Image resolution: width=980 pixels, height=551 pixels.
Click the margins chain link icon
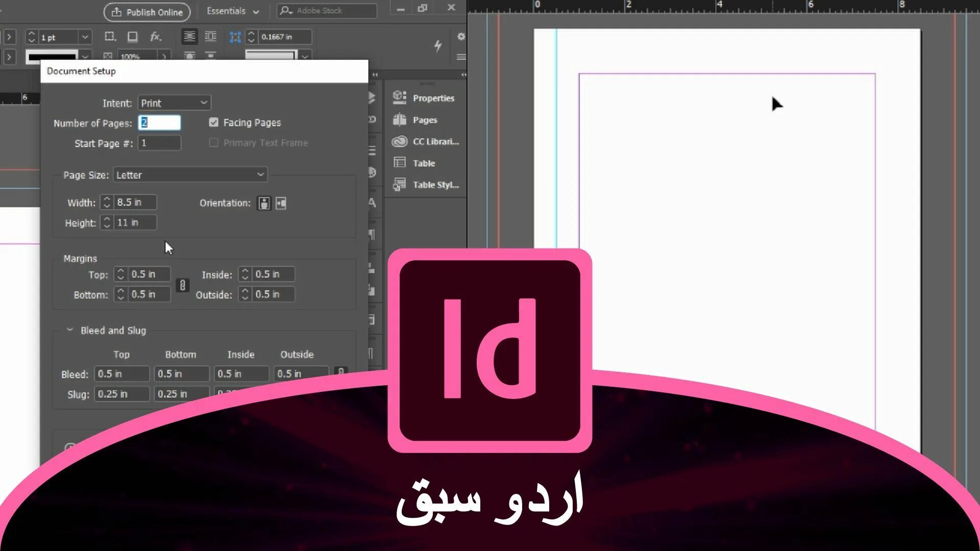tap(183, 285)
